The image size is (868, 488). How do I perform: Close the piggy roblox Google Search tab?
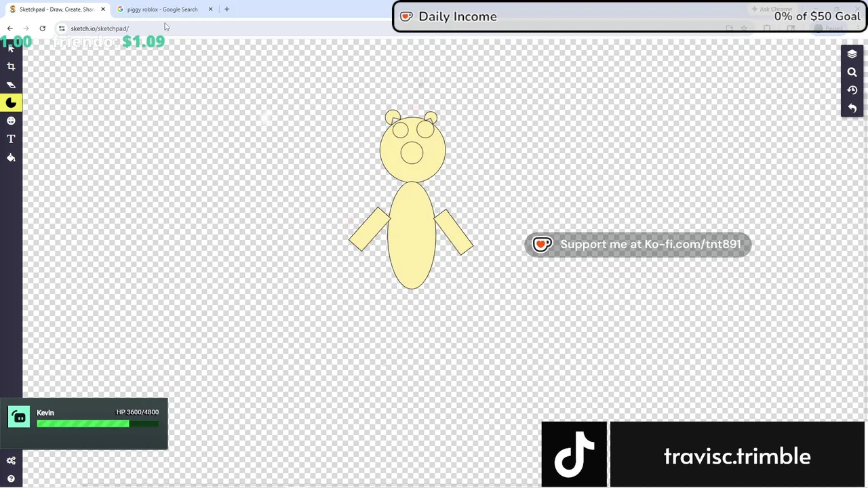[210, 9]
